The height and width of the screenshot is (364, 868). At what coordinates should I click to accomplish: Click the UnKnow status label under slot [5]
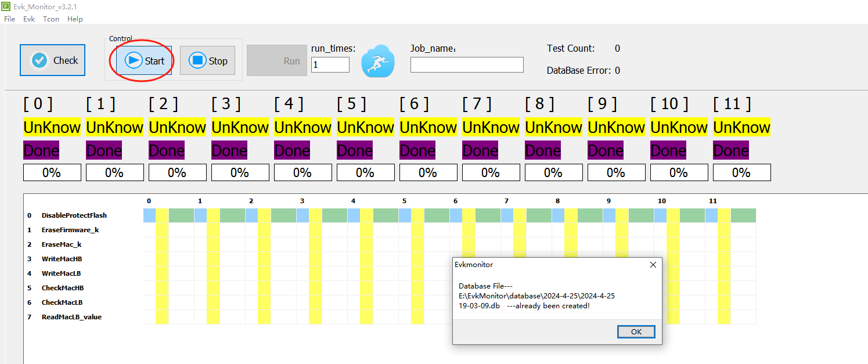coord(365,127)
